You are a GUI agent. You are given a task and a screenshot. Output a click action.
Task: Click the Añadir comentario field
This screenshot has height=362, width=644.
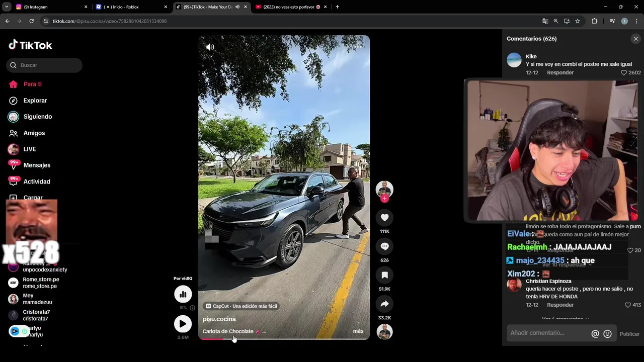pyautogui.click(x=548, y=333)
